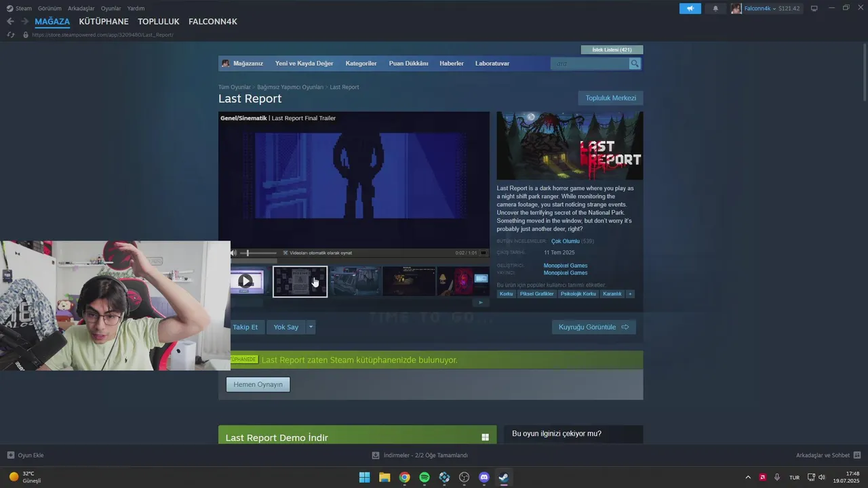This screenshot has width=868, height=488.
Task: Open the announcements megaphone button
Action: click(x=690, y=8)
